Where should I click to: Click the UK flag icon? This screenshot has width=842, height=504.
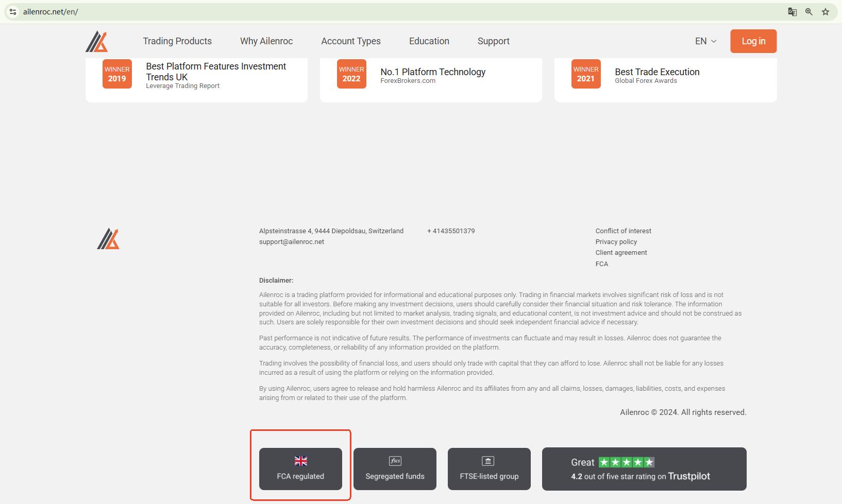[300, 461]
